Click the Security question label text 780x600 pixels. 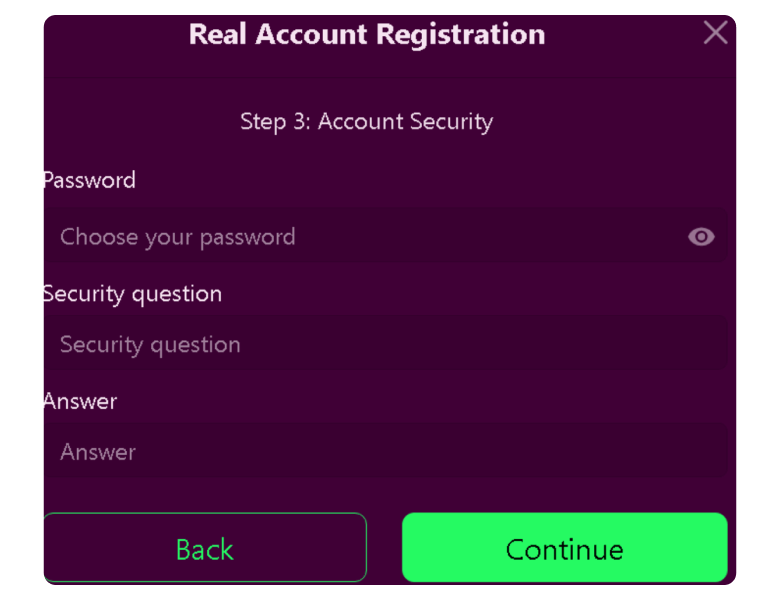(x=132, y=294)
